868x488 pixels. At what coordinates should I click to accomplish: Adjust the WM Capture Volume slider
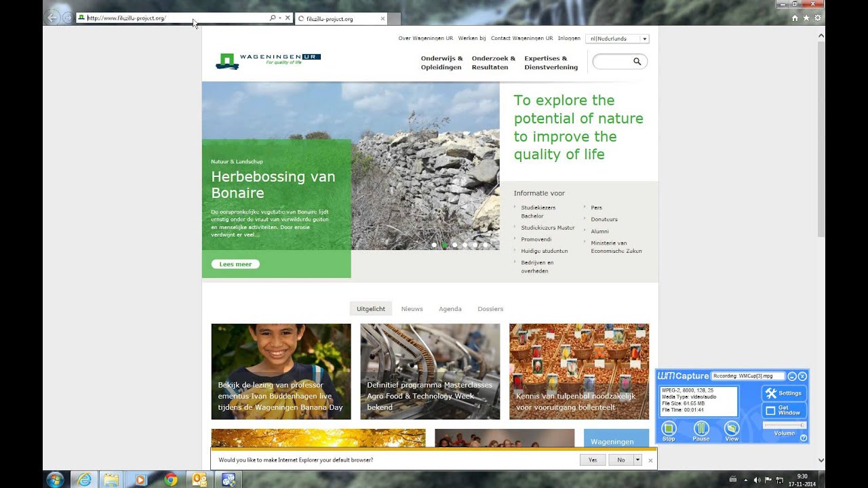(784, 426)
